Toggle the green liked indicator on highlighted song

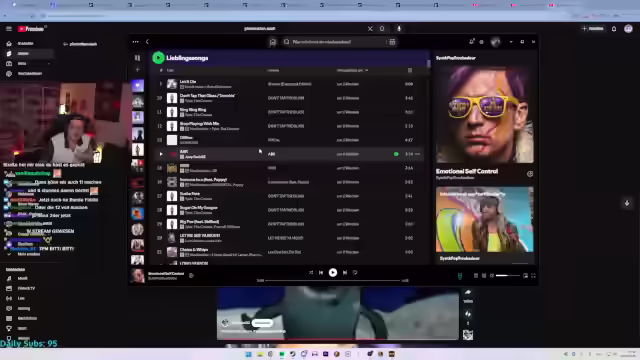click(396, 154)
